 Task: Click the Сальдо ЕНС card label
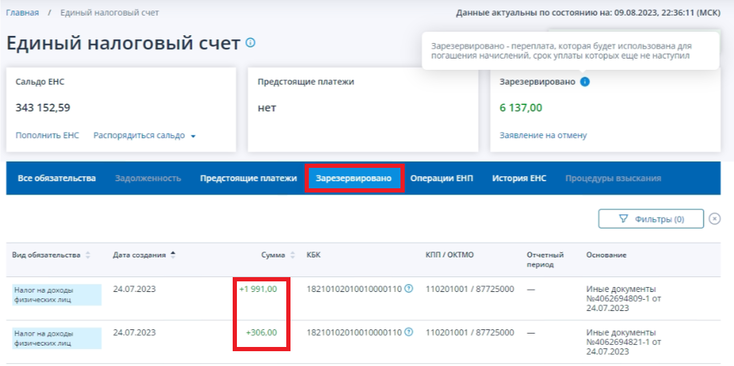pos(40,82)
